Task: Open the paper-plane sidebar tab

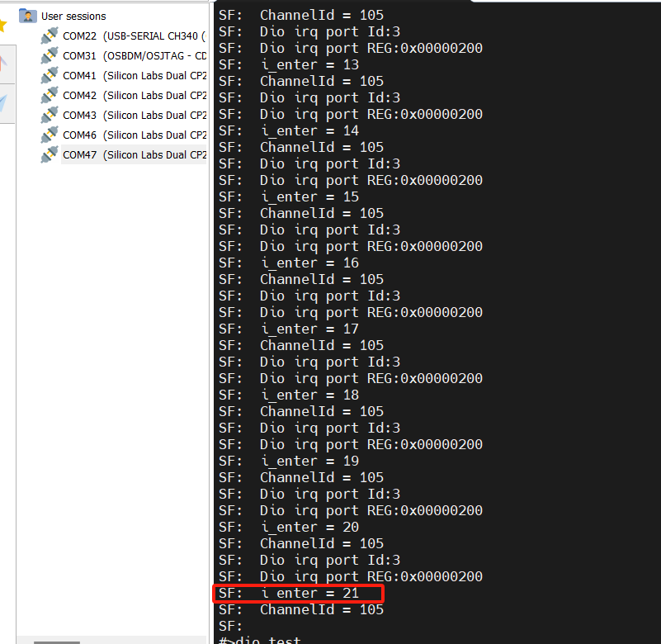Action: tap(4, 103)
